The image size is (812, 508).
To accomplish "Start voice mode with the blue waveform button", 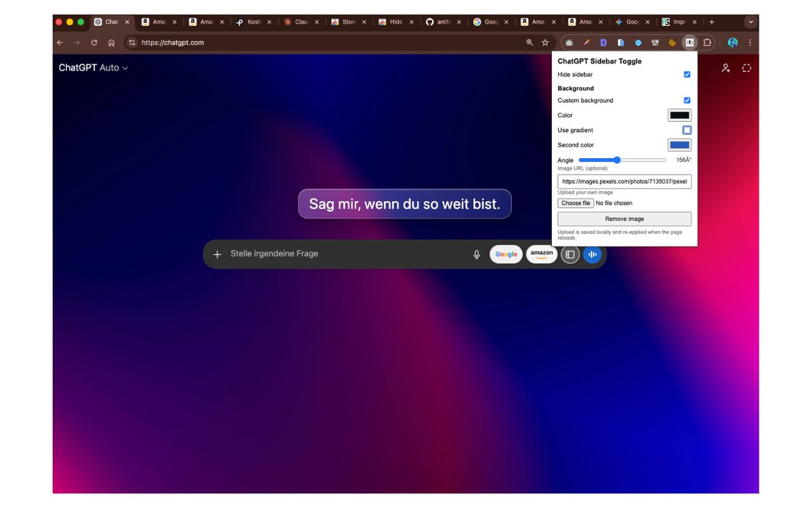I will (592, 254).
